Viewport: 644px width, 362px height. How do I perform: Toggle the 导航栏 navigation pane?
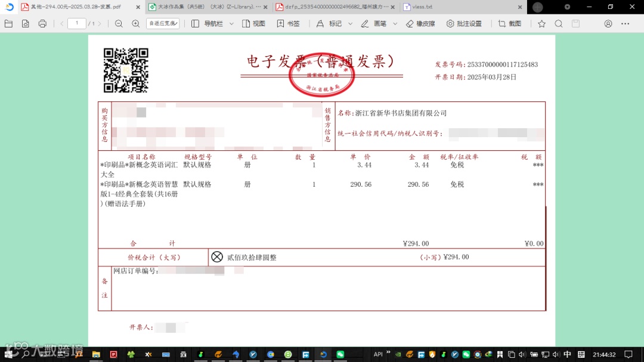pos(208,24)
